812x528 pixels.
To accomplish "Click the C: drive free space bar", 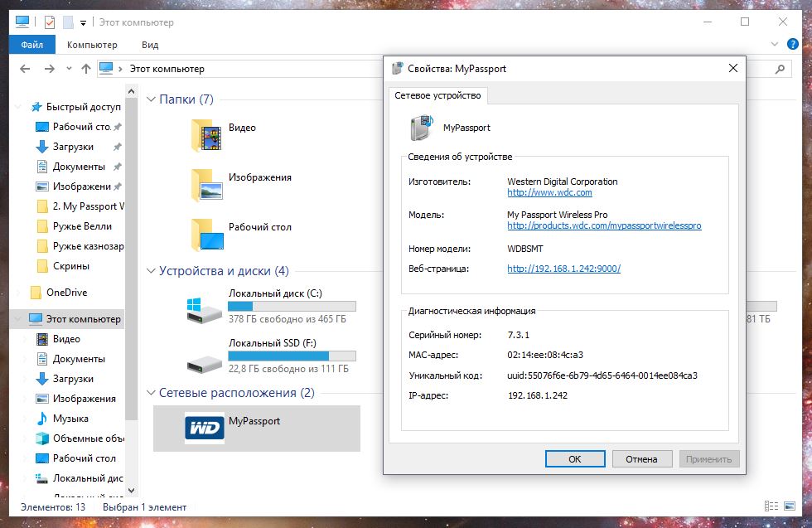I will coord(292,306).
